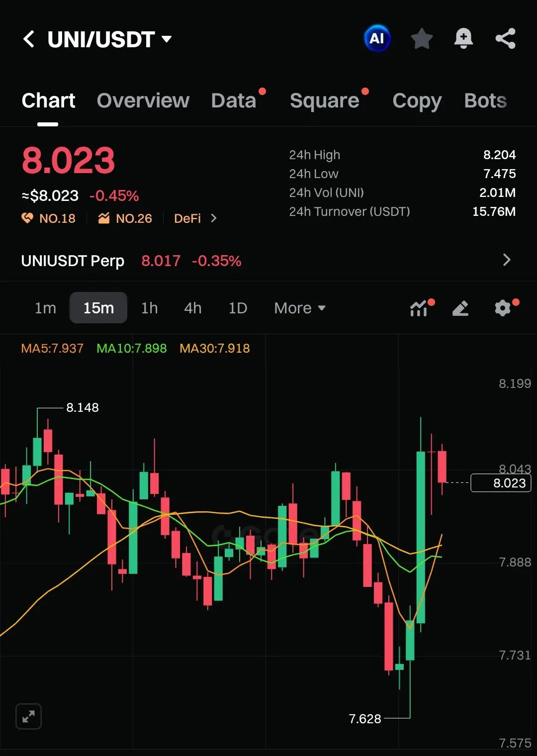Tap the MA10:7.898 indicator label
This screenshot has height=756, width=537.
pyautogui.click(x=132, y=348)
